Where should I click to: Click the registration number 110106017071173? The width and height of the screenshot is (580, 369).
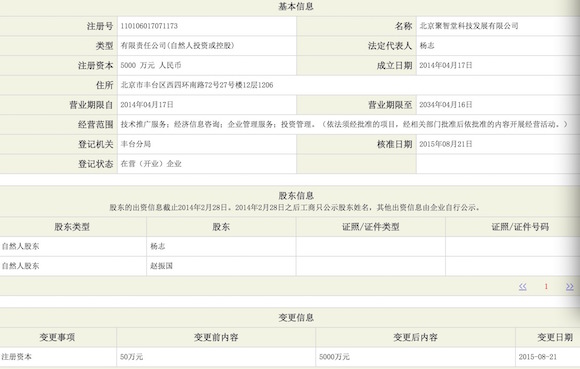(x=149, y=26)
